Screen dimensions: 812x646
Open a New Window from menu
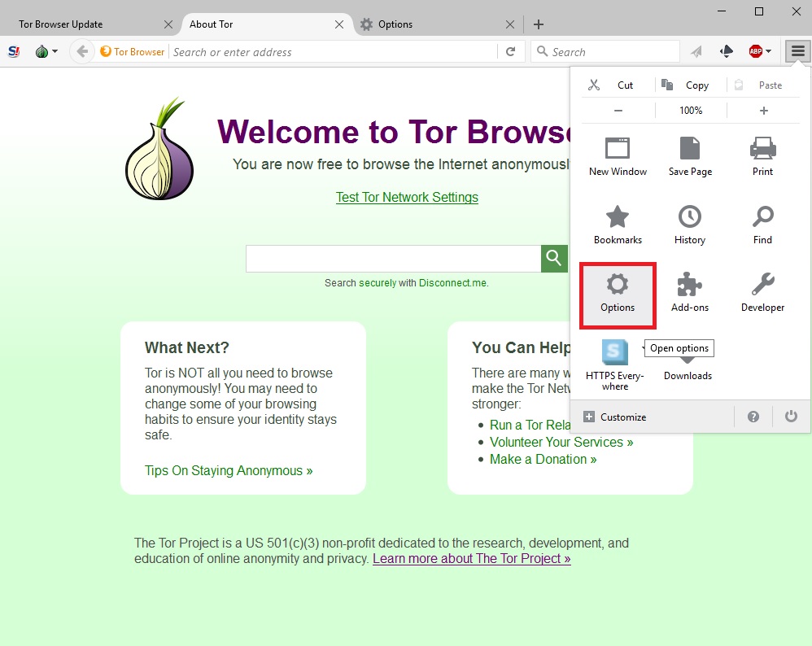[x=618, y=156]
